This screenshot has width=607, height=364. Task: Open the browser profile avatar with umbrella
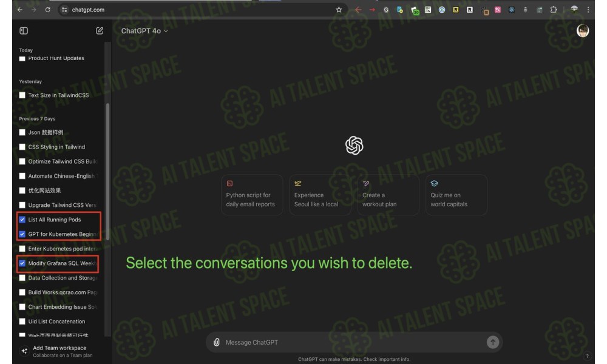click(574, 9)
